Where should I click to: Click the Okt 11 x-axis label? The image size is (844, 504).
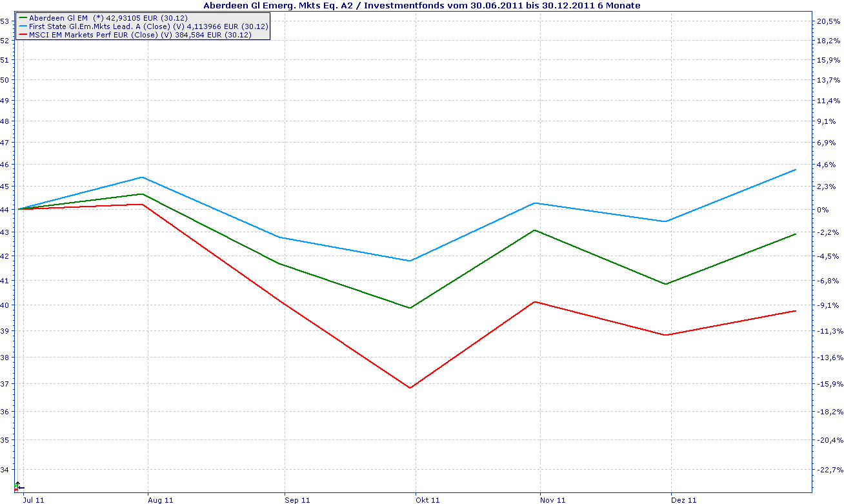tap(428, 499)
